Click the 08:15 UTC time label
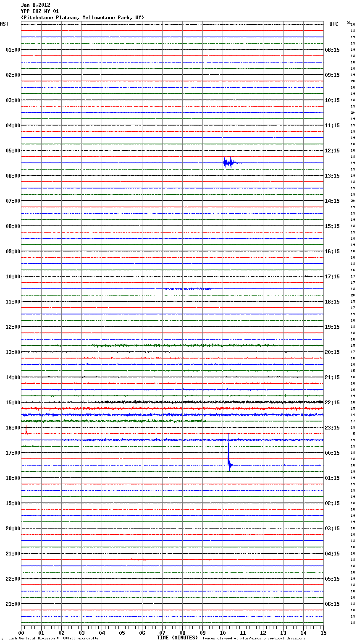 point(332,50)
